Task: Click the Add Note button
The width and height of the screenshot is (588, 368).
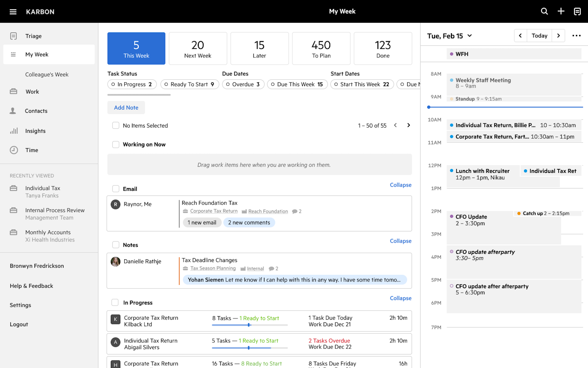Action: (126, 107)
